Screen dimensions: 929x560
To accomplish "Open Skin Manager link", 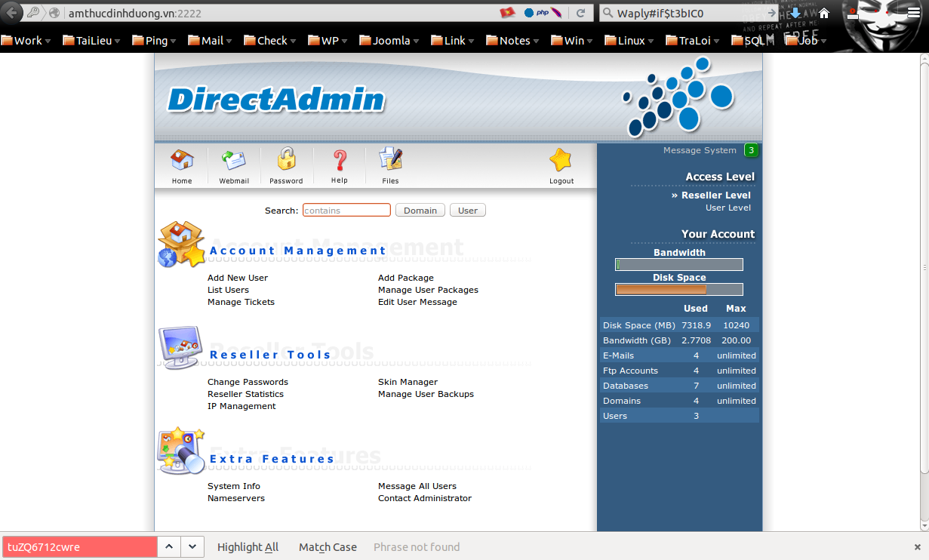I will [x=408, y=382].
